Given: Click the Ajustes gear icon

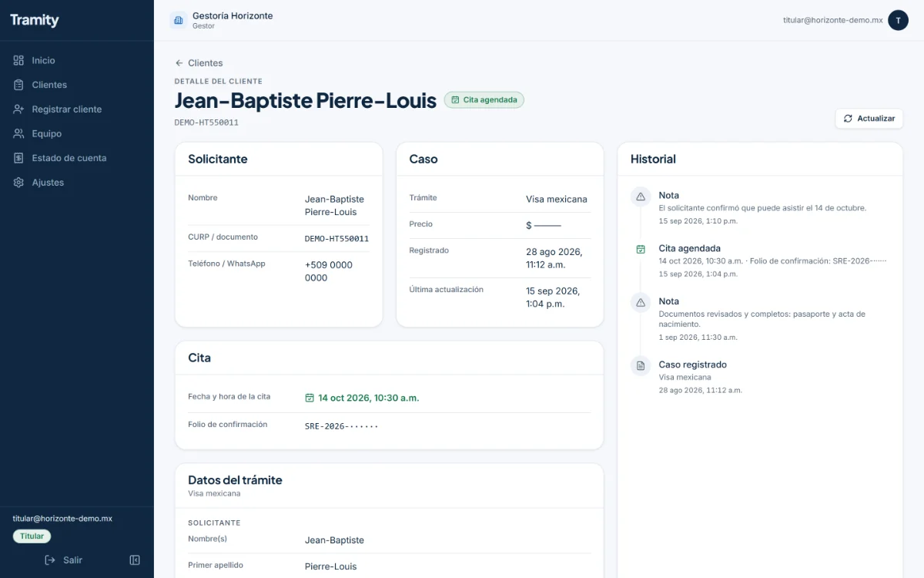Looking at the screenshot, I should [18, 183].
